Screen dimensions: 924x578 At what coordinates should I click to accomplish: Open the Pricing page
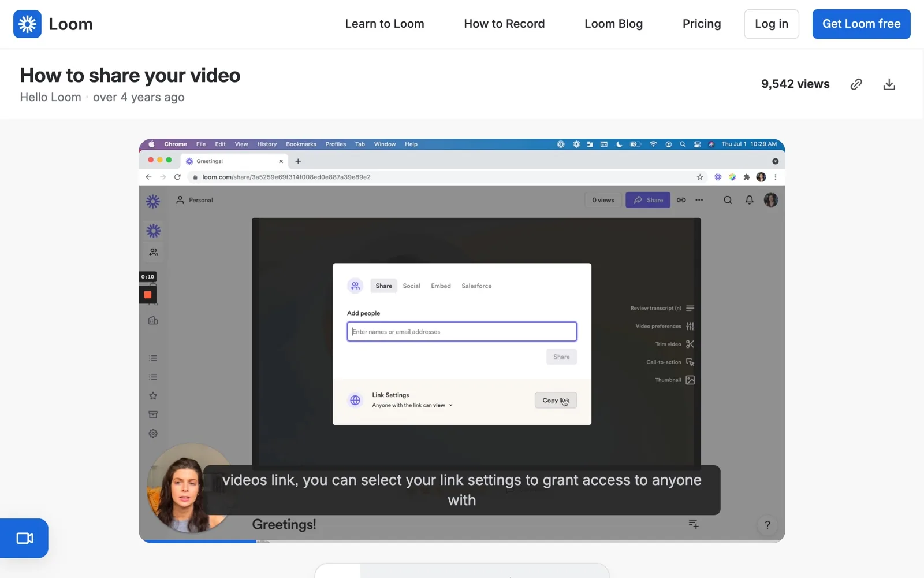(x=702, y=24)
